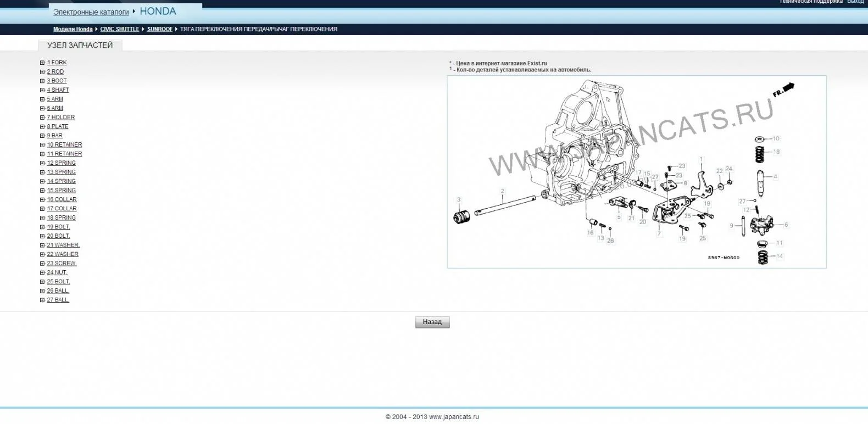
Task: Expand the 6 ARM tree node
Action: [42, 108]
